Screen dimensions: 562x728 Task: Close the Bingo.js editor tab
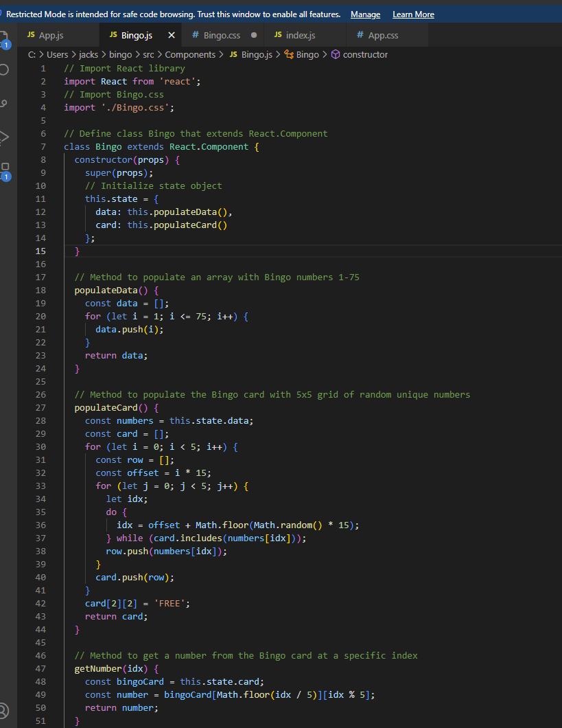(x=172, y=35)
